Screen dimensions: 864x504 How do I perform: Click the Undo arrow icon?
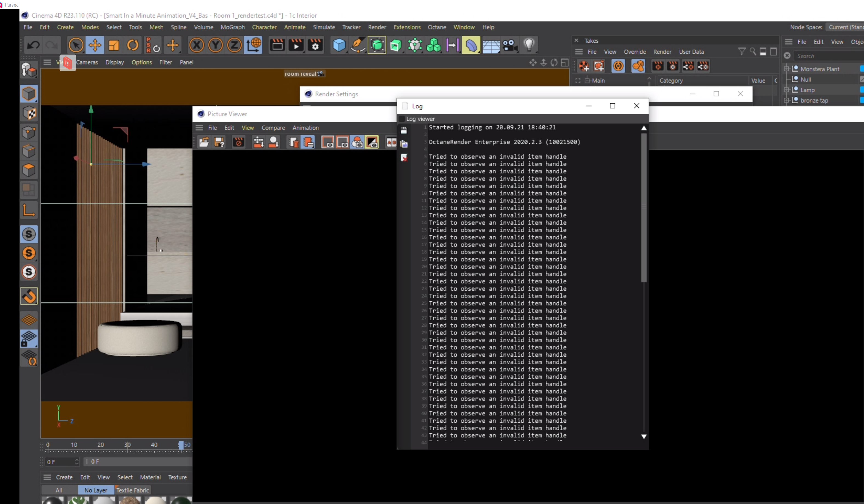[34, 45]
